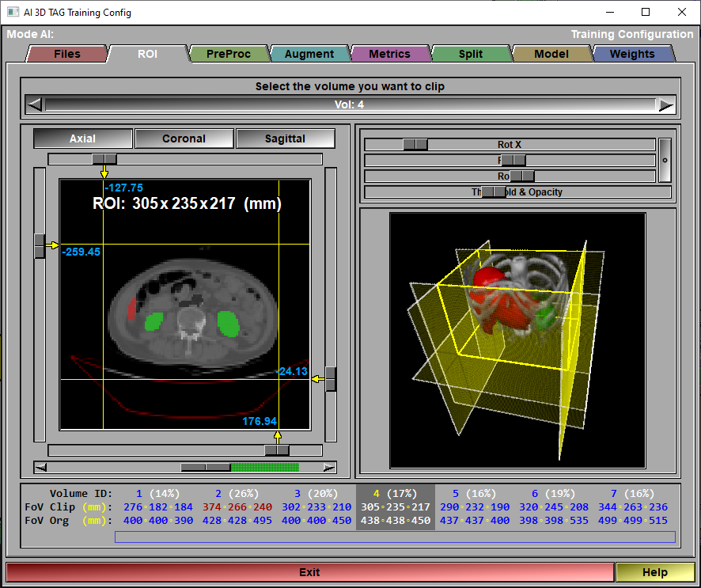Click the empty blue-outlined status field
The height and width of the screenshot is (588, 701).
pyautogui.click(x=396, y=537)
